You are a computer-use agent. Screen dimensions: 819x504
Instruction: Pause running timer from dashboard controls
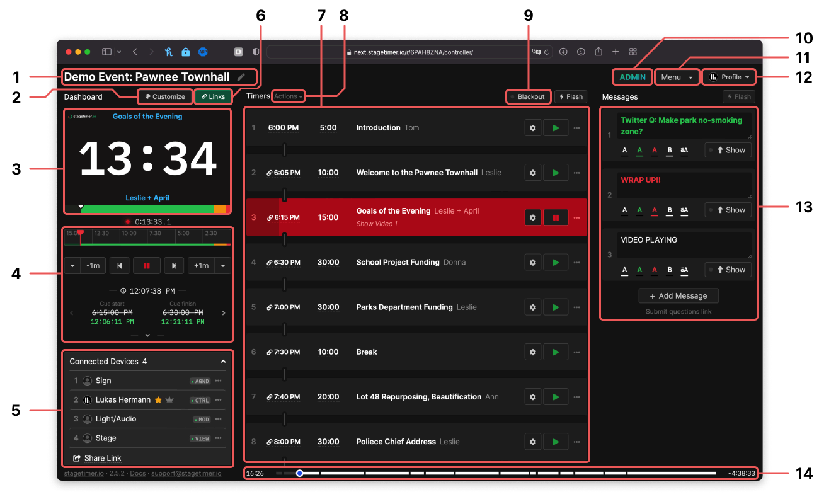(147, 266)
